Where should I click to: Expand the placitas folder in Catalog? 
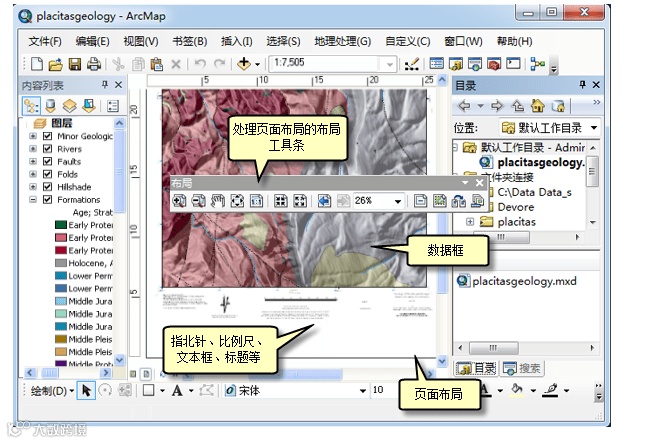coord(470,222)
